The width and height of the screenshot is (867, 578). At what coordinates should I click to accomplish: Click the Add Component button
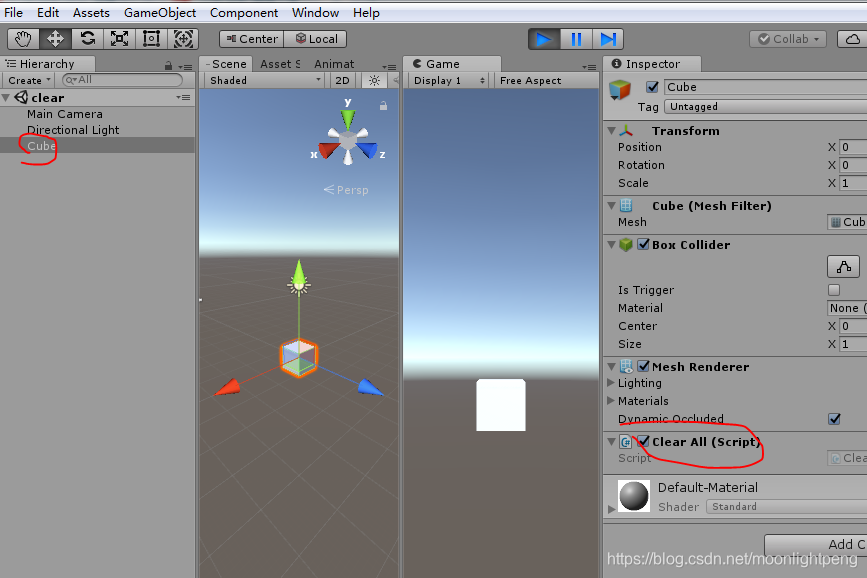tap(816, 545)
